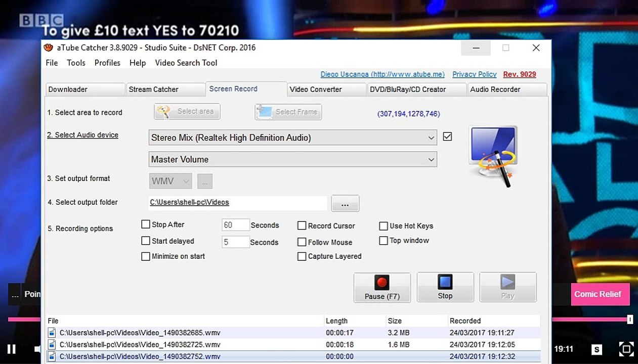638x364 pixels.
Task: Pause the BBC video player
Action: click(x=11, y=349)
